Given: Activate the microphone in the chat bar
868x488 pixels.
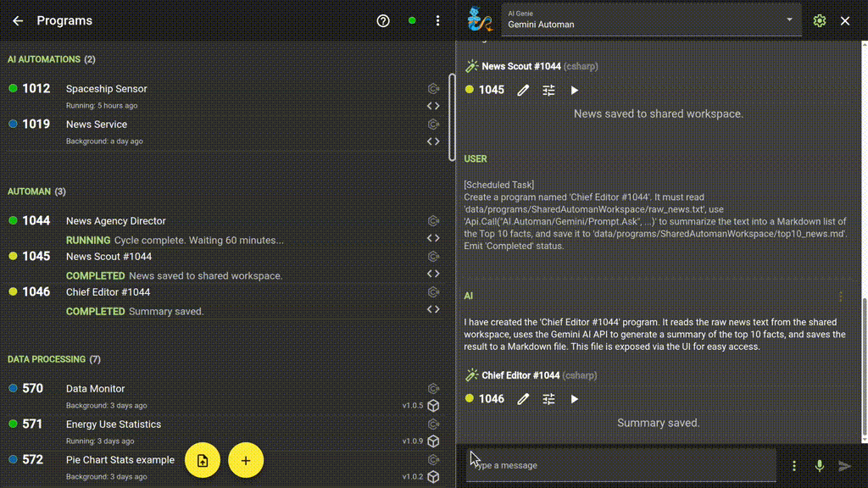Looking at the screenshot, I should click(x=819, y=465).
